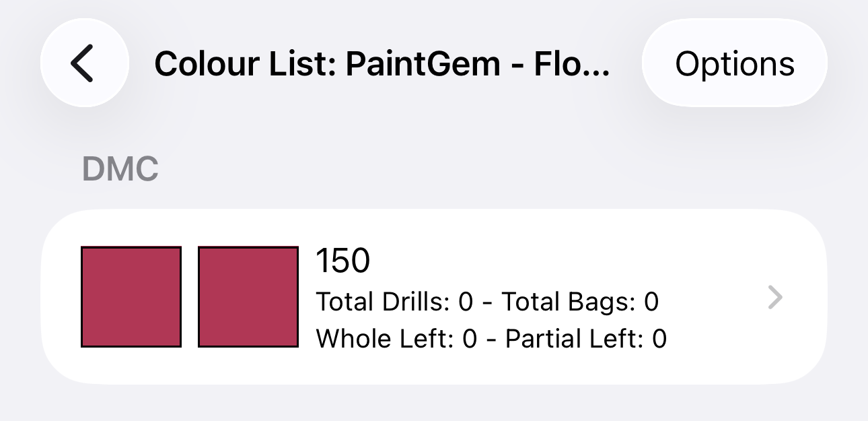
Task: Click the "Colour List:" prefix in the title
Action: [x=246, y=64]
